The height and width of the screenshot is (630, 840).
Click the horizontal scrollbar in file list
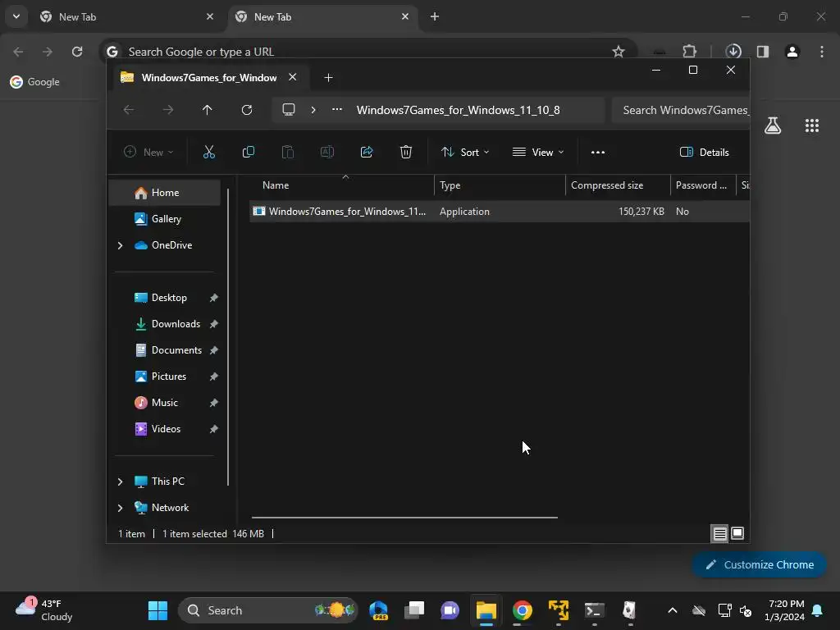(404, 518)
